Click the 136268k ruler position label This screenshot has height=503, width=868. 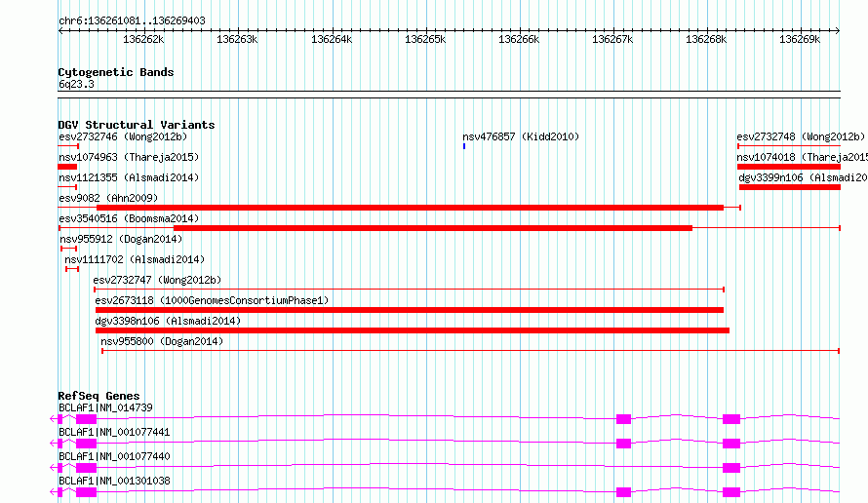(x=706, y=39)
